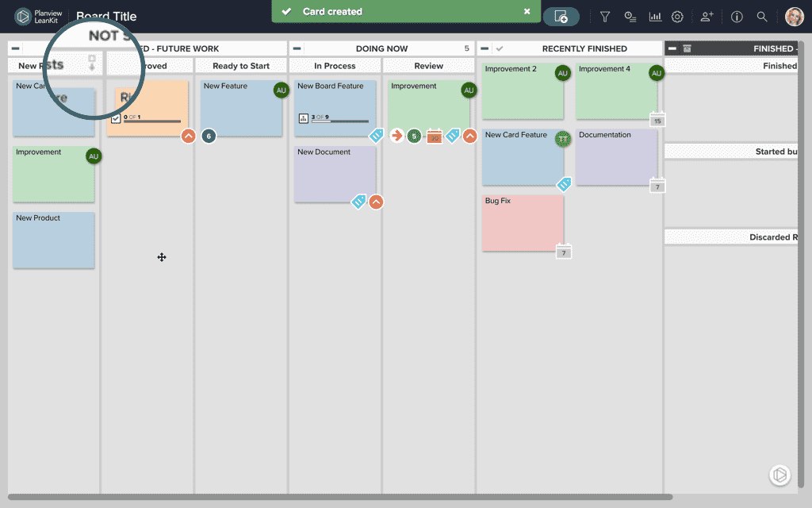Open the Improvement 2 card
Image resolution: width=812 pixels, height=508 pixels.
(x=523, y=91)
